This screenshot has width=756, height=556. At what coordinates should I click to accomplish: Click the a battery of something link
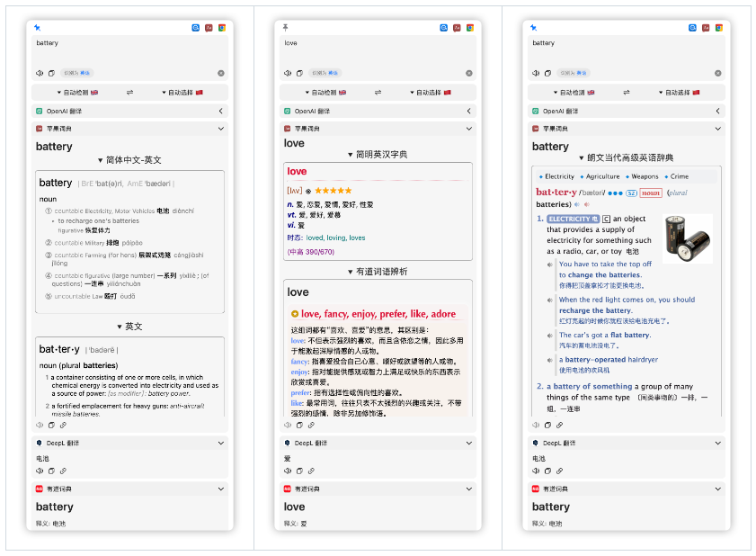[589, 386]
